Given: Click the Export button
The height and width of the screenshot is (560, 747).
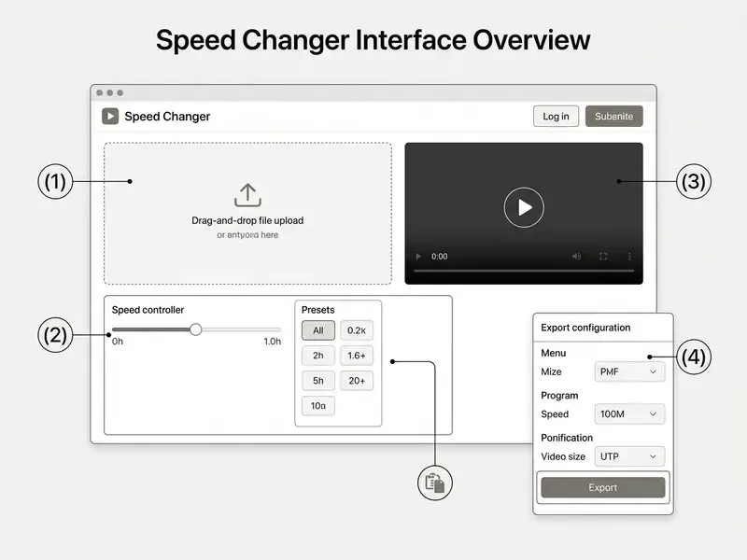Looking at the screenshot, I should [x=602, y=487].
